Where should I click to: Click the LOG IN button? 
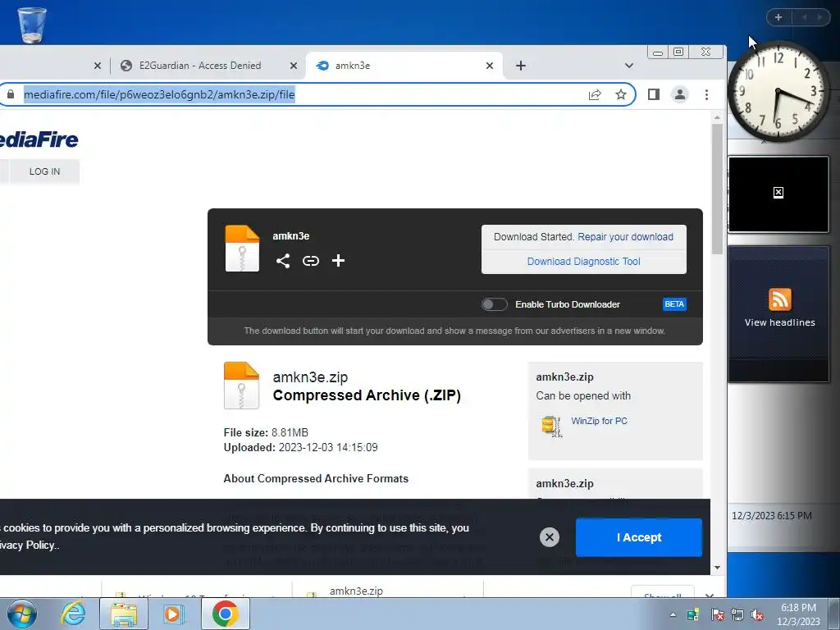point(44,171)
